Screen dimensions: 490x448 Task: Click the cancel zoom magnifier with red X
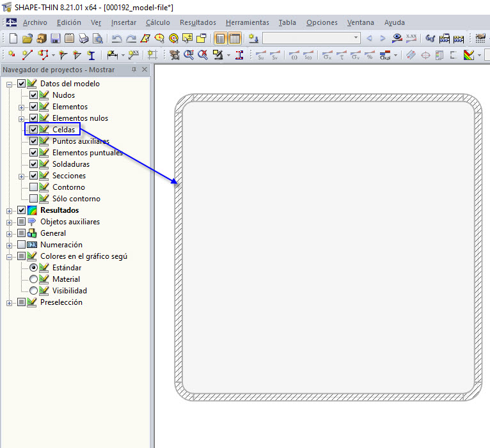coord(203,55)
